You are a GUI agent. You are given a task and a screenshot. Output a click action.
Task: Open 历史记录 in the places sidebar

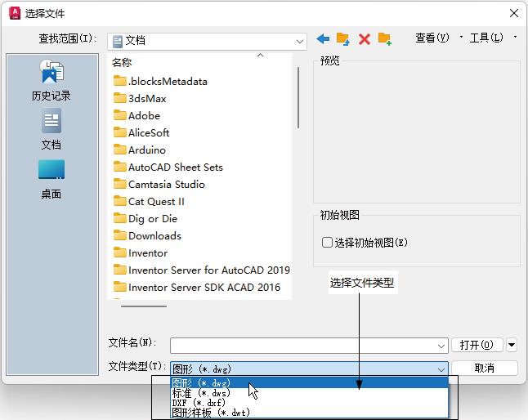pos(51,82)
